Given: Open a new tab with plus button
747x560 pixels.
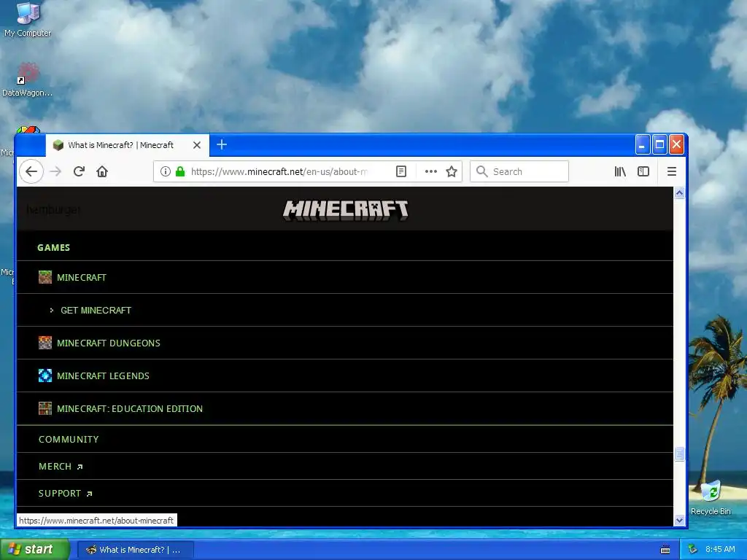Looking at the screenshot, I should (x=222, y=145).
